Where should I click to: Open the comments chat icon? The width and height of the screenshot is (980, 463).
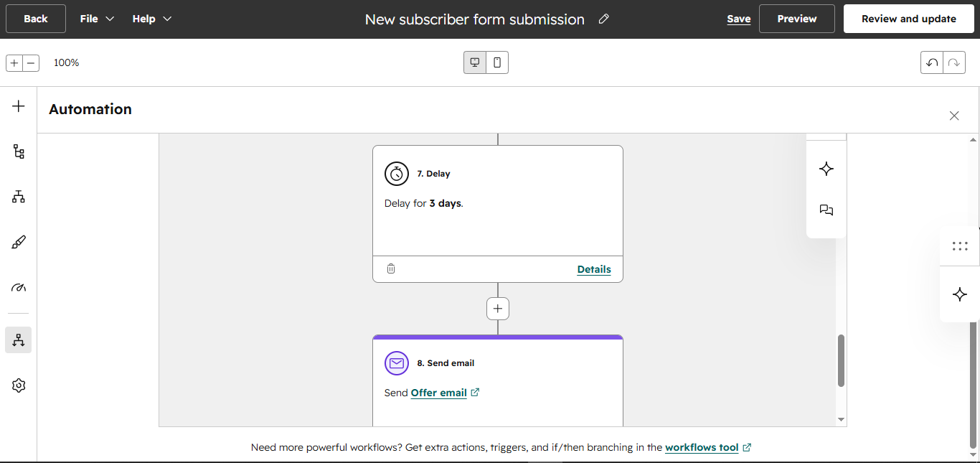[x=826, y=210]
